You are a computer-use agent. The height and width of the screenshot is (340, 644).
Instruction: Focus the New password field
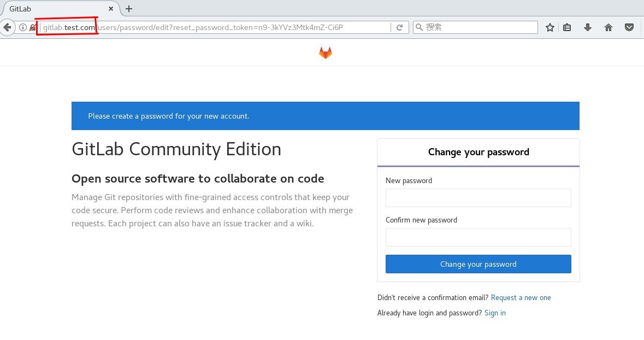[478, 198]
